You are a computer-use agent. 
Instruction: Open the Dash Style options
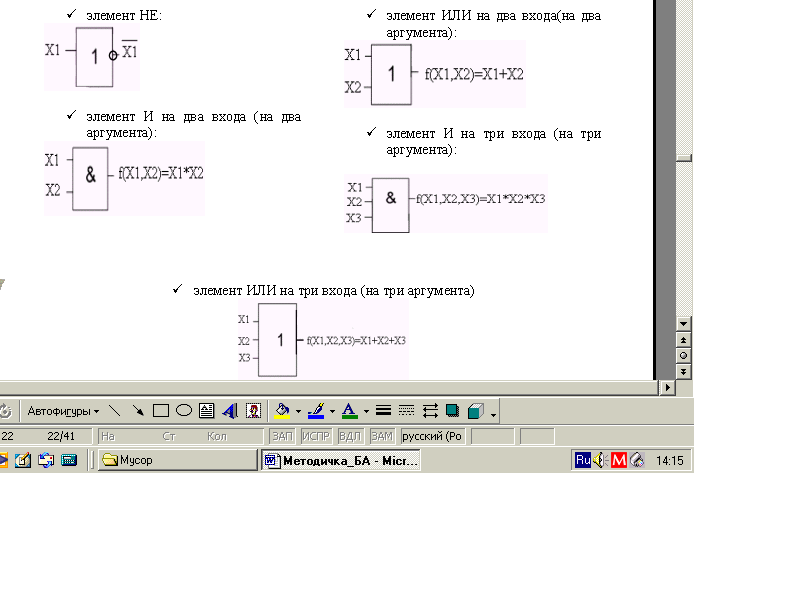coord(406,411)
